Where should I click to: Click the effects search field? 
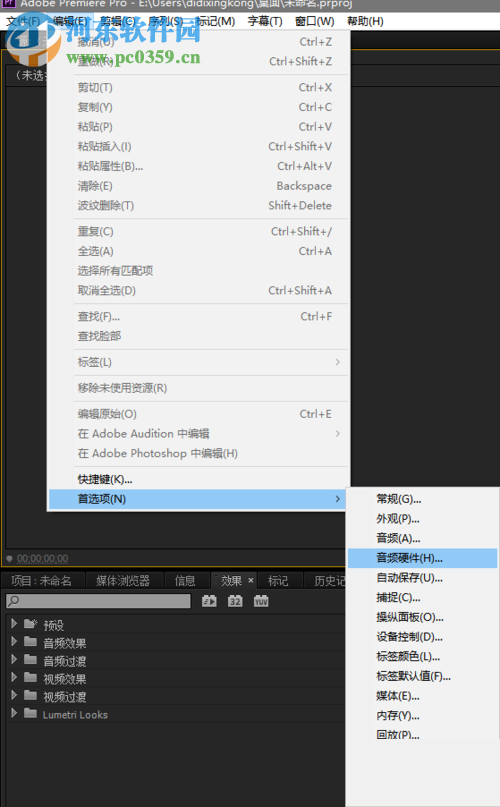(x=98, y=601)
